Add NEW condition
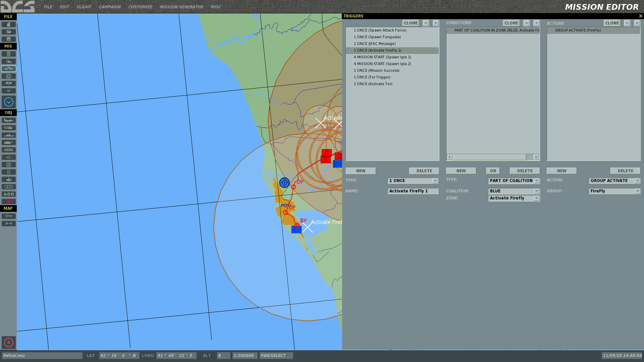The width and height of the screenshot is (644, 362). 461,171
